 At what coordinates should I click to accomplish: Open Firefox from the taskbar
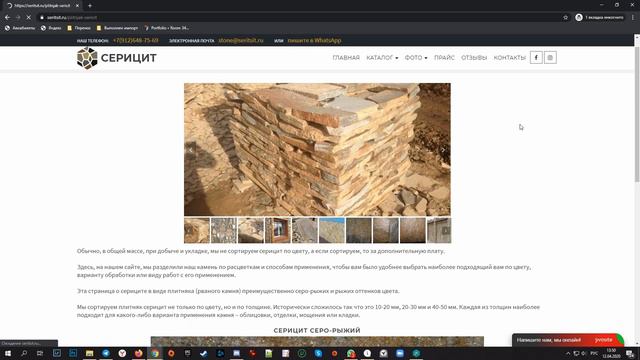point(138,353)
